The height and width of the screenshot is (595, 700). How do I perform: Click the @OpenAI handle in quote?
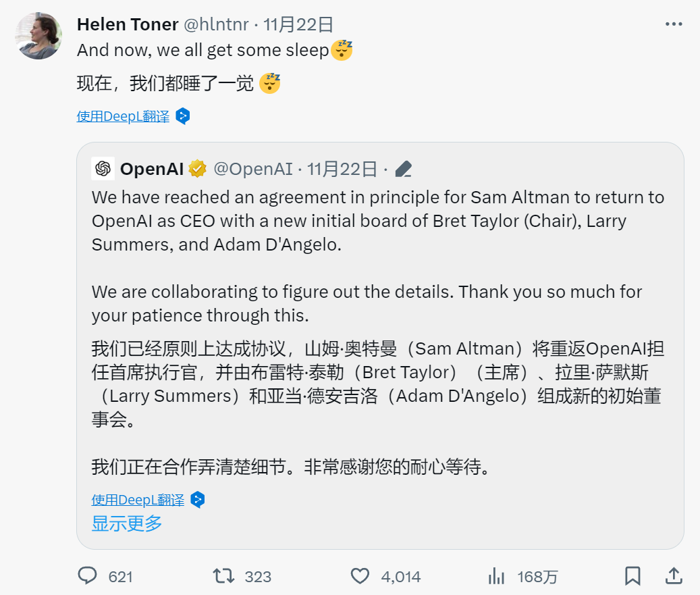[253, 169]
